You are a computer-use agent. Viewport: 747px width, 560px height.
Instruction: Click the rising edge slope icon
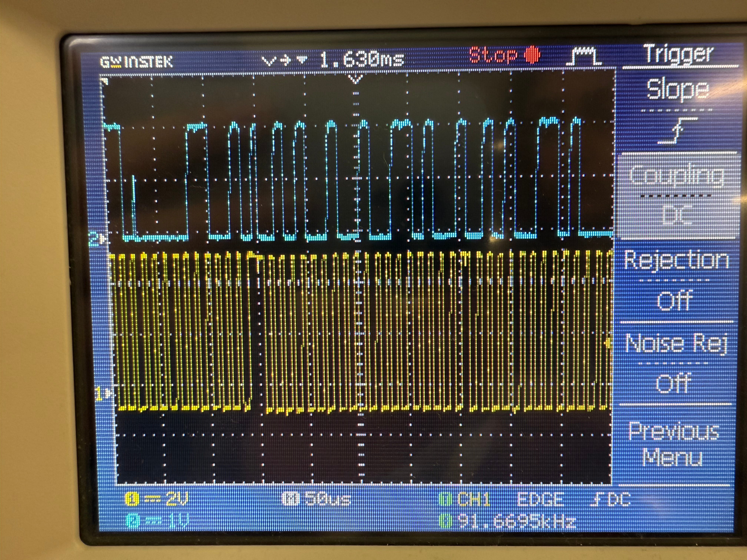[x=678, y=130]
